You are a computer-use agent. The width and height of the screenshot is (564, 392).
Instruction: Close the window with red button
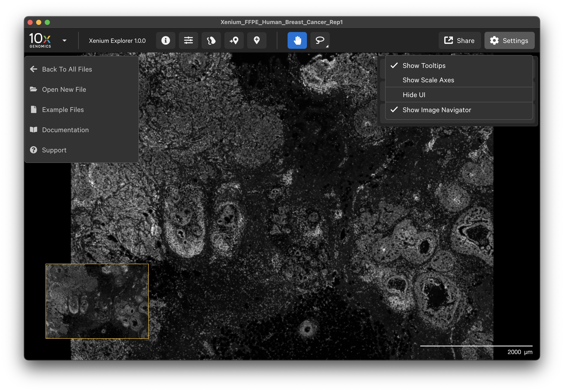30,22
